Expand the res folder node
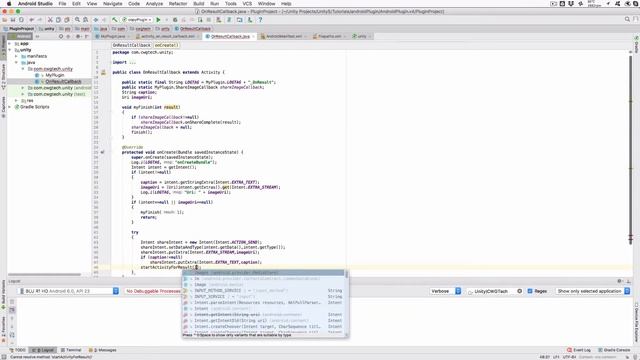 pyautogui.click(x=16, y=100)
